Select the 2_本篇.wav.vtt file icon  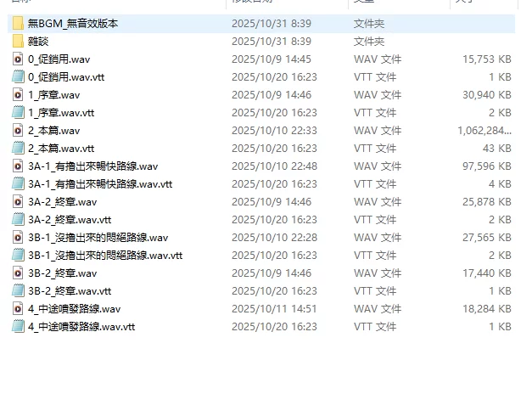coord(18,149)
